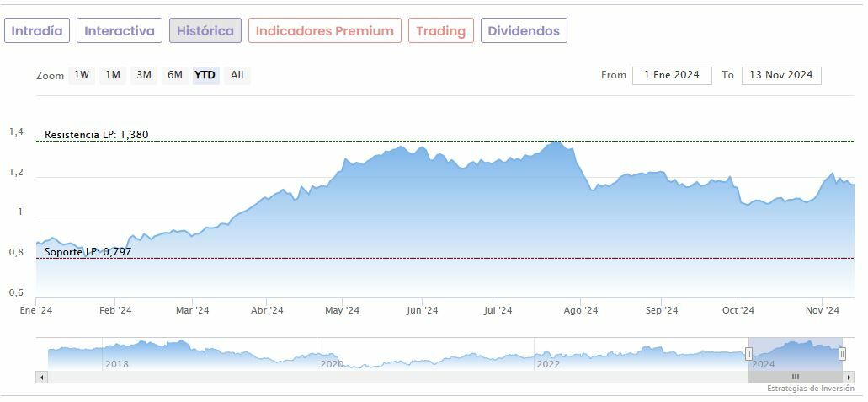
Task: Click the To date field
Action: coord(780,75)
